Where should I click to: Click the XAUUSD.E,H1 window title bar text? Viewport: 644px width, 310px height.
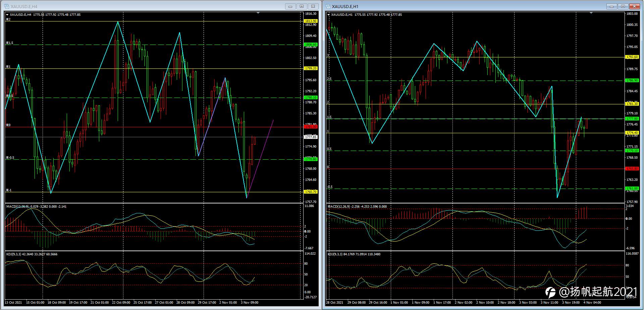[345, 7]
